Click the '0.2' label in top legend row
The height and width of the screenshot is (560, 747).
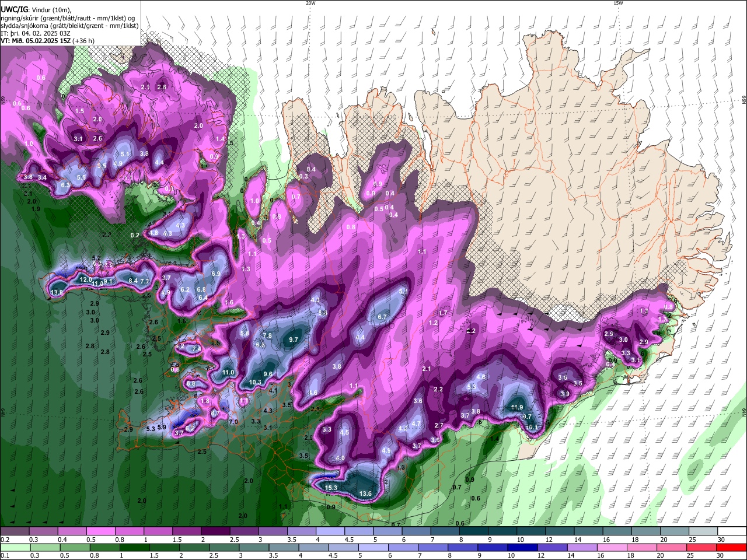(x=4, y=540)
